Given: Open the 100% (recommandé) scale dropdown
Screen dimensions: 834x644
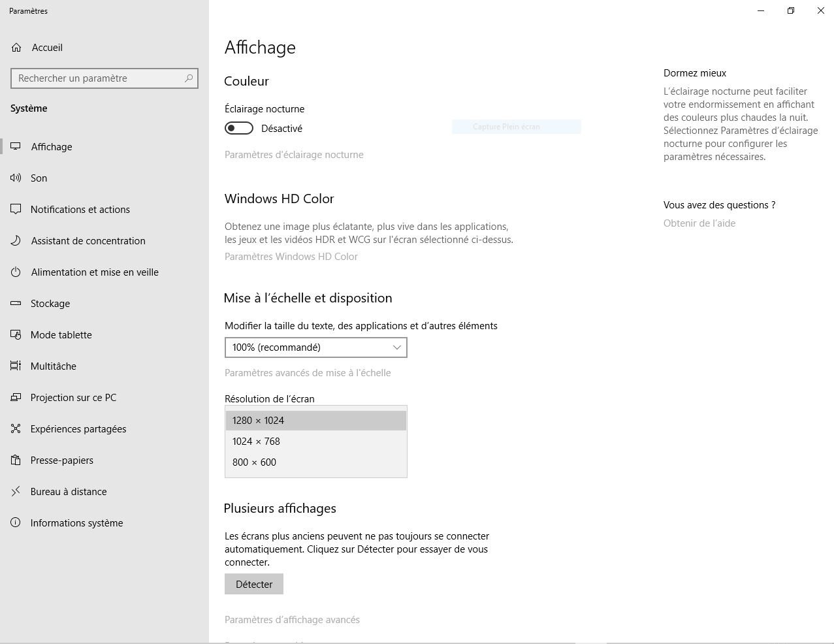Looking at the screenshot, I should [315, 347].
